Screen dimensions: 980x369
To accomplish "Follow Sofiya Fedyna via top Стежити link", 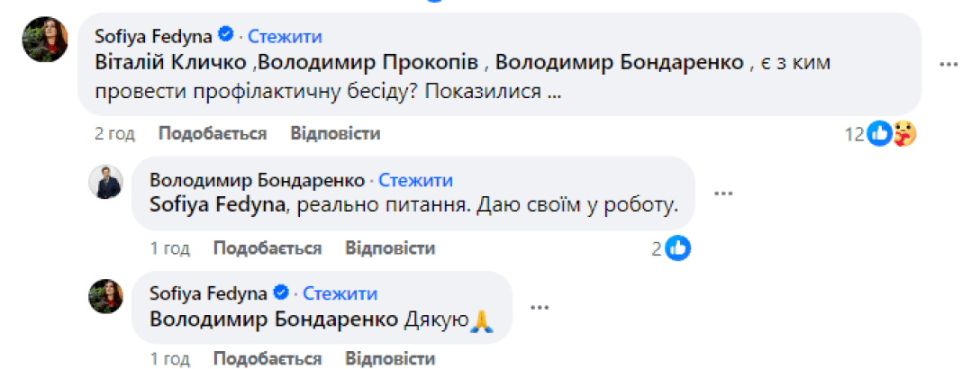I will click(285, 37).
